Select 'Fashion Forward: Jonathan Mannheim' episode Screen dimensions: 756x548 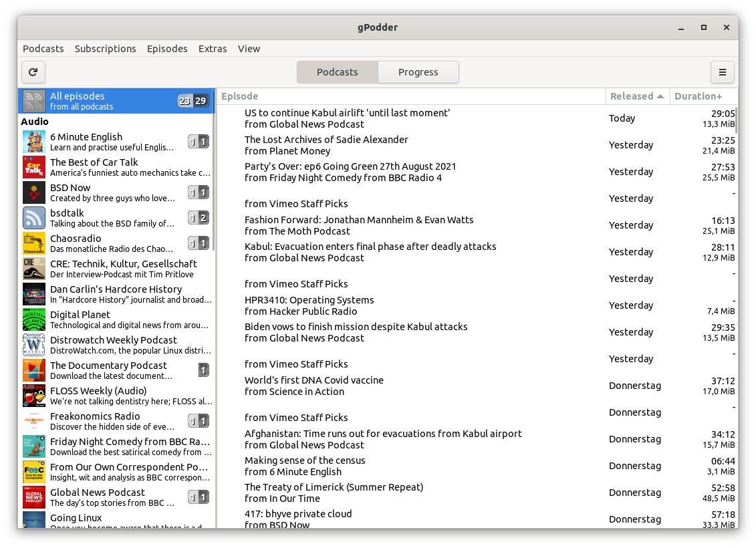click(477, 226)
